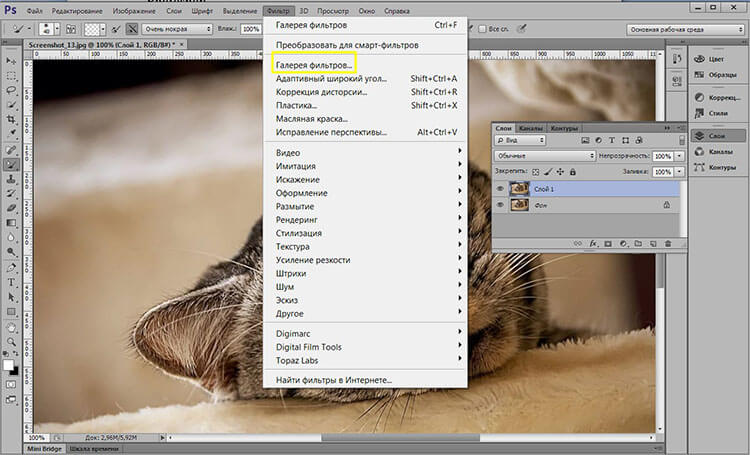Switch to the Каналы tab
The height and width of the screenshot is (455, 750).
coord(531,128)
